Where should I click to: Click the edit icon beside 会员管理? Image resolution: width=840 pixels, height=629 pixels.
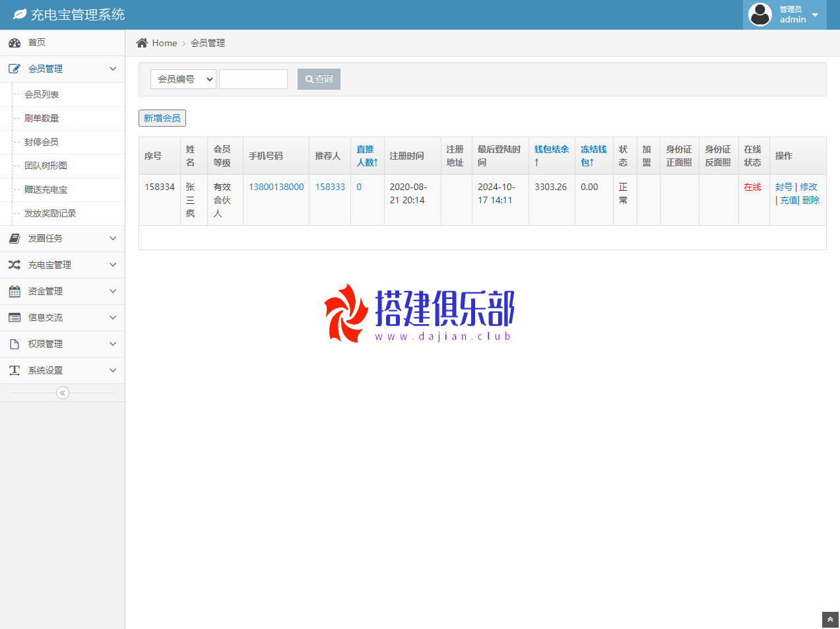(15, 69)
